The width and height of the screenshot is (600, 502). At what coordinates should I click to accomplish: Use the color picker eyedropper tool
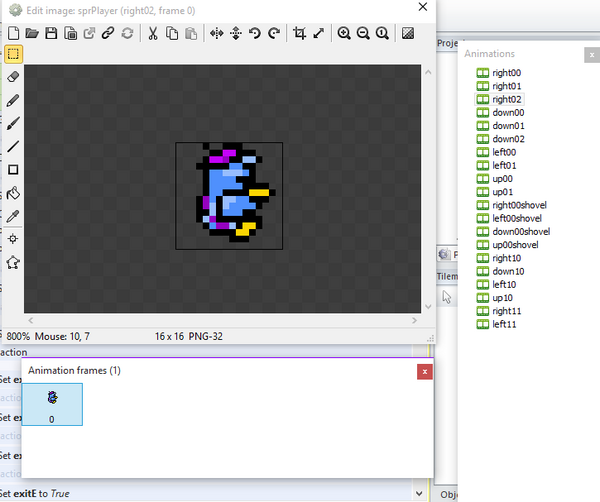pyautogui.click(x=13, y=215)
